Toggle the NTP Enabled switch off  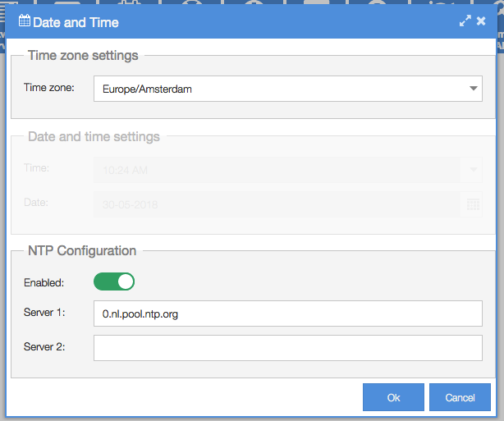pyautogui.click(x=114, y=281)
